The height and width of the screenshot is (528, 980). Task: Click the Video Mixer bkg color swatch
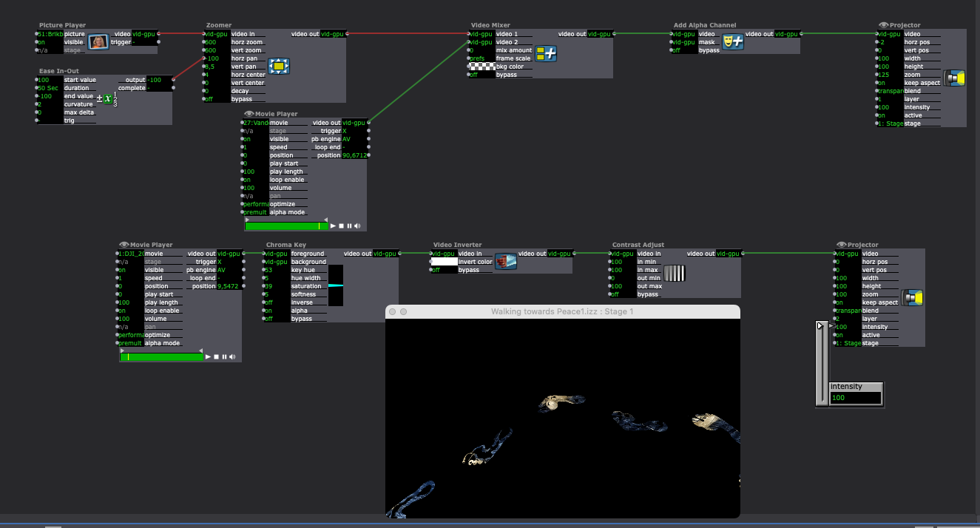pyautogui.click(x=481, y=67)
